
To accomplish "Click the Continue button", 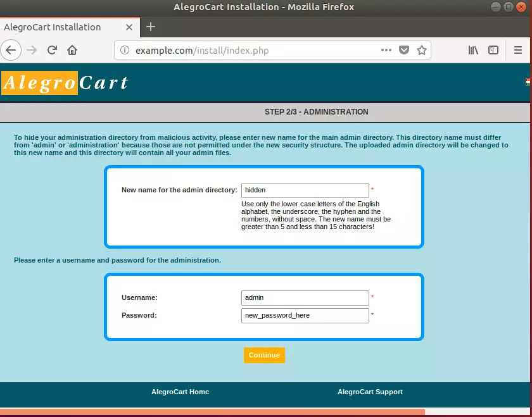I will (x=264, y=355).
